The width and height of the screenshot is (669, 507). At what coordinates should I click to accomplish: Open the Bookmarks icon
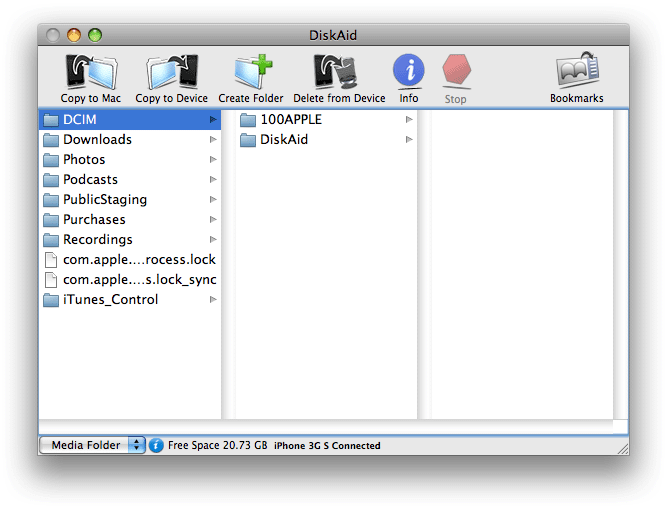[577, 73]
